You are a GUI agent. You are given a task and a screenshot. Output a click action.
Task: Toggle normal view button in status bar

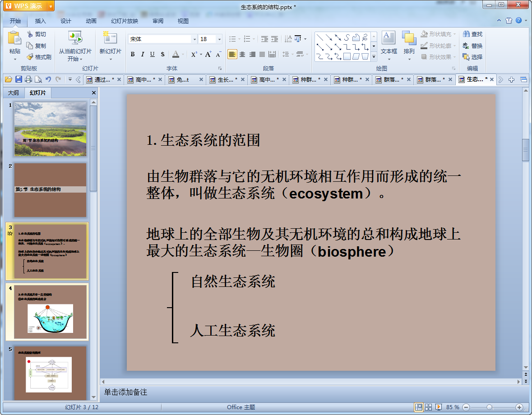pos(419,407)
